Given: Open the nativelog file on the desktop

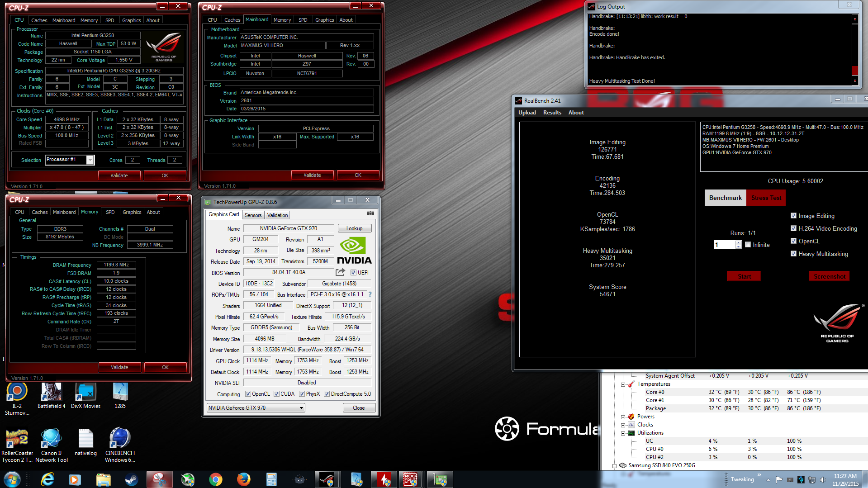Looking at the screenshot, I should pyautogui.click(x=85, y=442).
